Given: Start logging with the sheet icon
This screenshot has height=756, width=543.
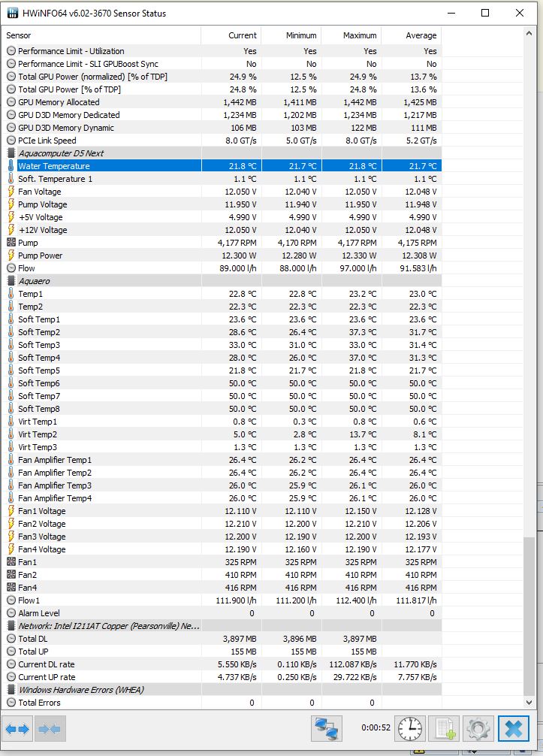Looking at the screenshot, I should point(444,728).
